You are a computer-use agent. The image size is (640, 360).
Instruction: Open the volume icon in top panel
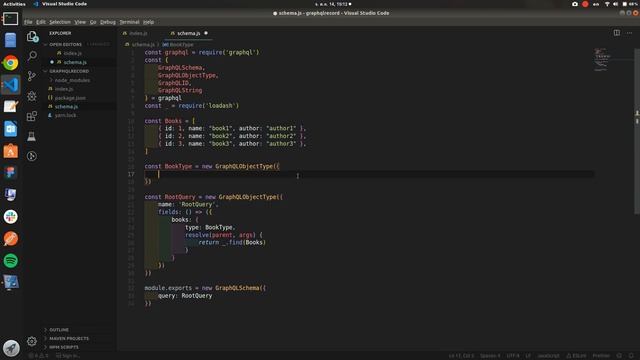click(x=616, y=4)
